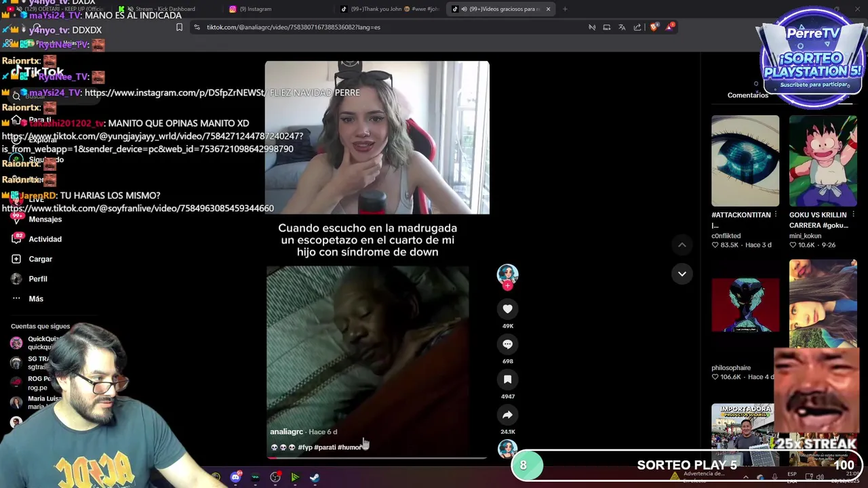Screen dimensions: 868x488
Task: Bookmark page using address bar bookmark icon
Action: click(179, 27)
